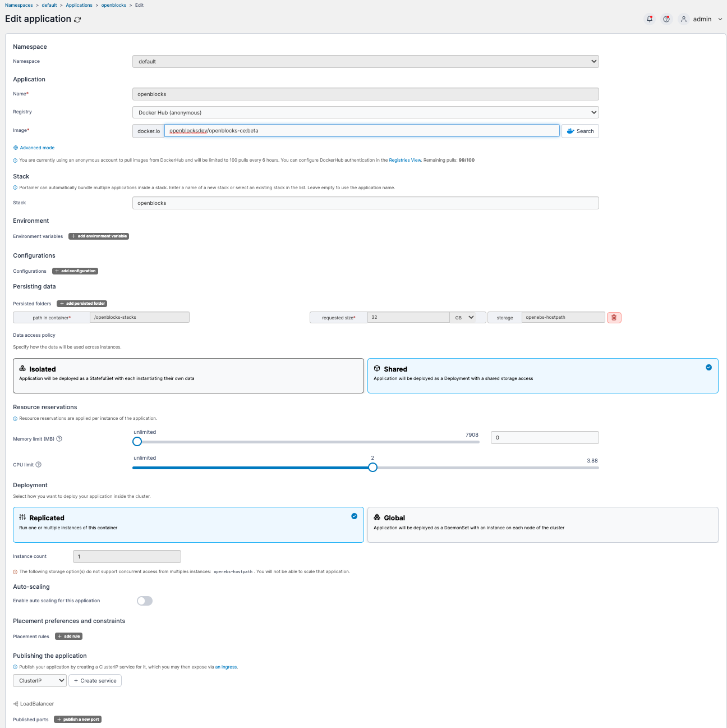Image resolution: width=727 pixels, height=728 pixels.
Task: Click the Shared option checkmark badge
Action: (x=708, y=367)
